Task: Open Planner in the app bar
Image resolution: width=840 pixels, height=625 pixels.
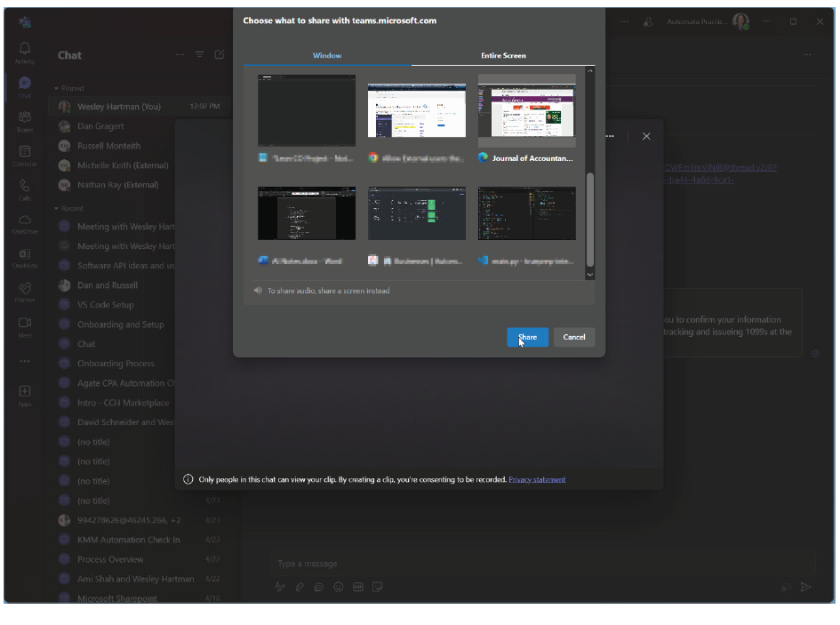Action: pyautogui.click(x=25, y=292)
